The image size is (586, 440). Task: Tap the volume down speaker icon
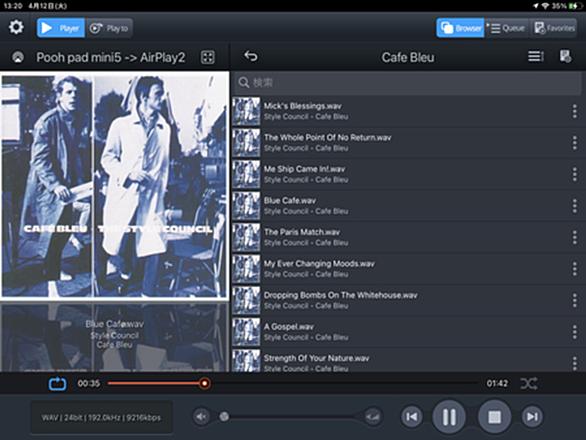point(201,416)
